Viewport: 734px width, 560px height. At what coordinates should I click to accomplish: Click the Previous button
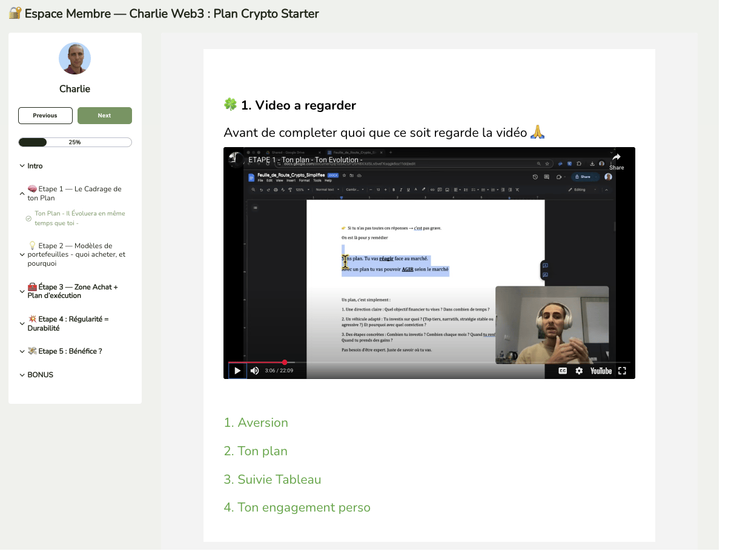point(45,116)
